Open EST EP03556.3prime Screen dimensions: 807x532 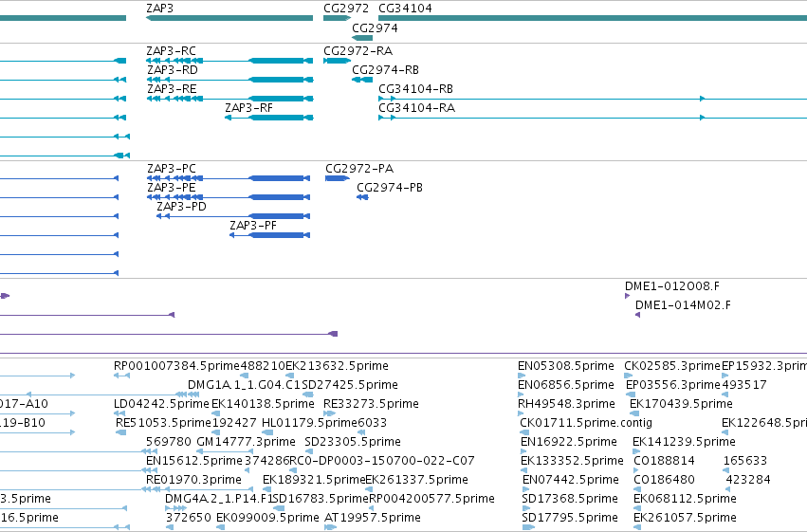tap(673, 385)
